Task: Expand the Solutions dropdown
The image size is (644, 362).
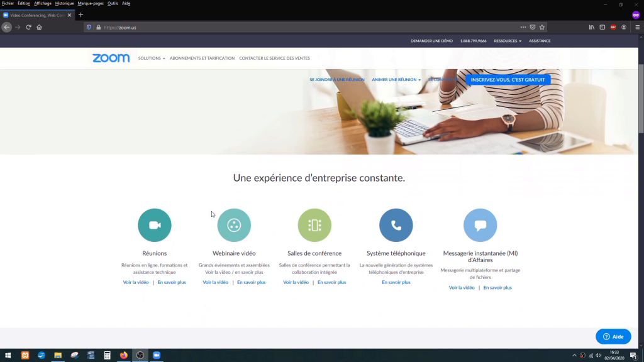Action: point(152,58)
